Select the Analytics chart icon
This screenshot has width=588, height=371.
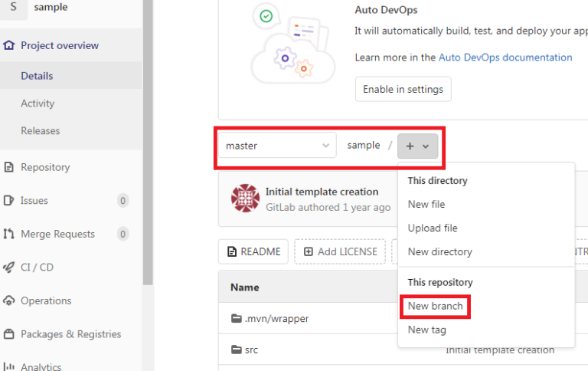click(x=8, y=366)
